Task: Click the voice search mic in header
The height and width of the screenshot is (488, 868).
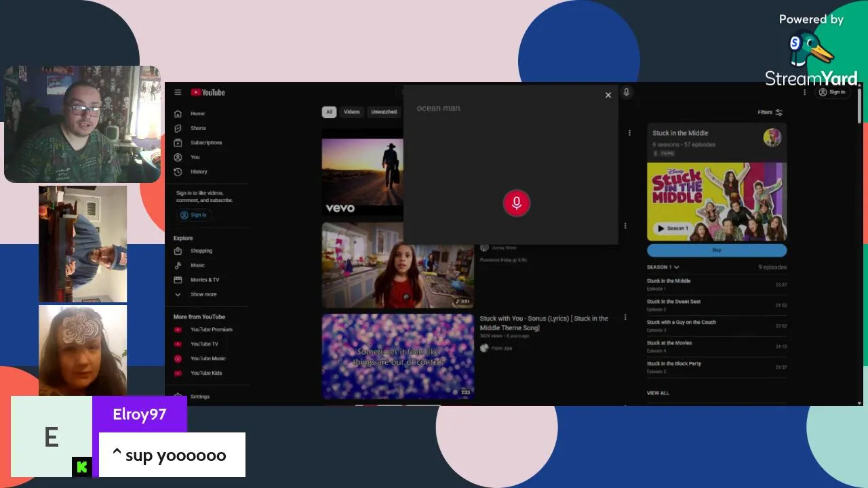Action: [x=627, y=92]
